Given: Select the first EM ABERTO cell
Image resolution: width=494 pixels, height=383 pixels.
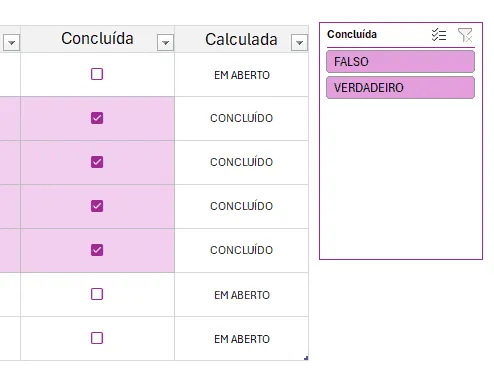Looking at the screenshot, I should [x=242, y=75].
